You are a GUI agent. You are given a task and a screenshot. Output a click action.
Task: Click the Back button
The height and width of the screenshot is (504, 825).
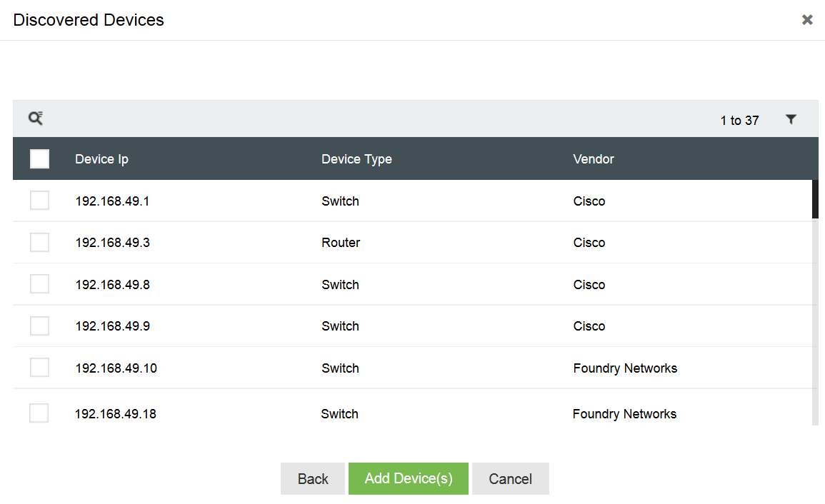[x=313, y=479]
